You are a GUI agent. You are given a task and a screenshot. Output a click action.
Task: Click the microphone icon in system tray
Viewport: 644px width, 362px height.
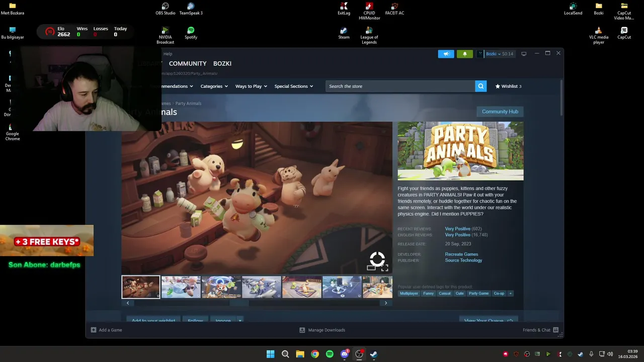[x=591, y=354]
